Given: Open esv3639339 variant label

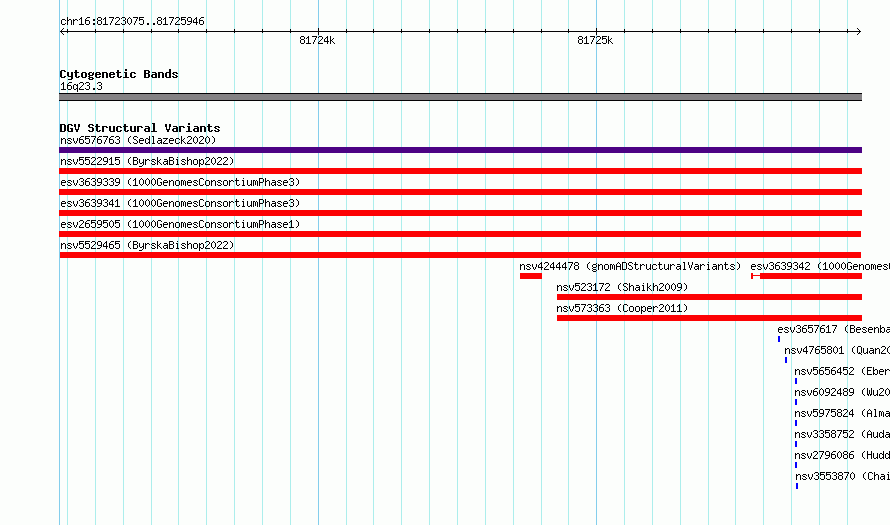Looking at the screenshot, I should tap(180, 182).
